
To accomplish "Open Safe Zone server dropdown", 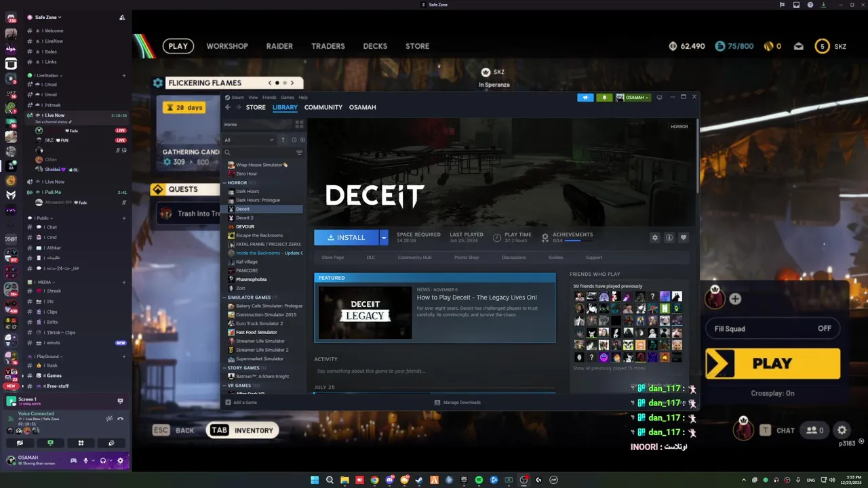I will (x=48, y=18).
